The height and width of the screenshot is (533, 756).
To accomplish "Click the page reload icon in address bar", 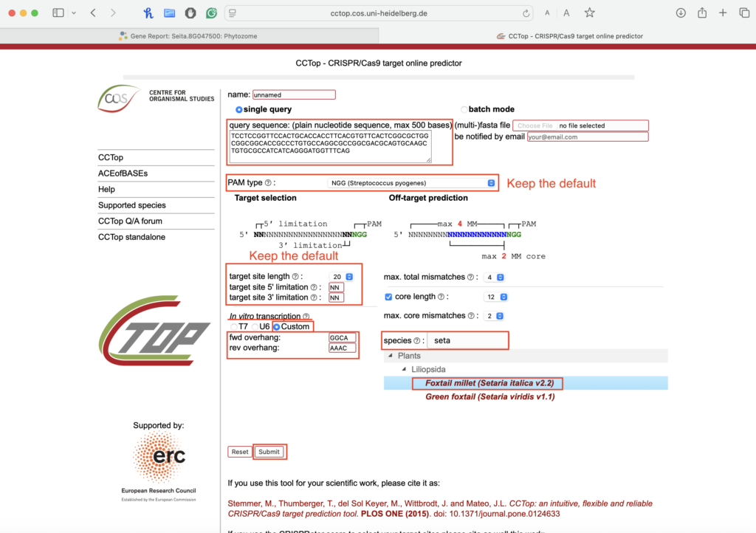I will pos(526,13).
